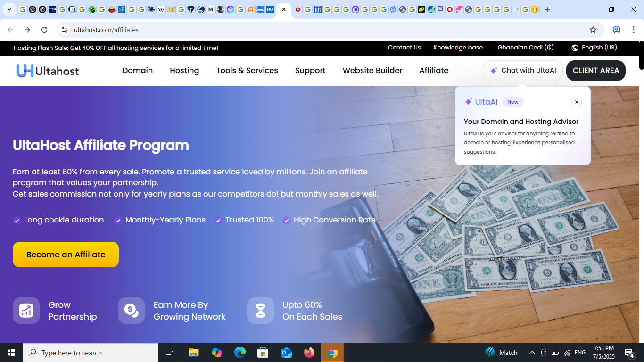The height and width of the screenshot is (362, 644).
Task: Click the Windows taskbar search box
Action: [91, 353]
